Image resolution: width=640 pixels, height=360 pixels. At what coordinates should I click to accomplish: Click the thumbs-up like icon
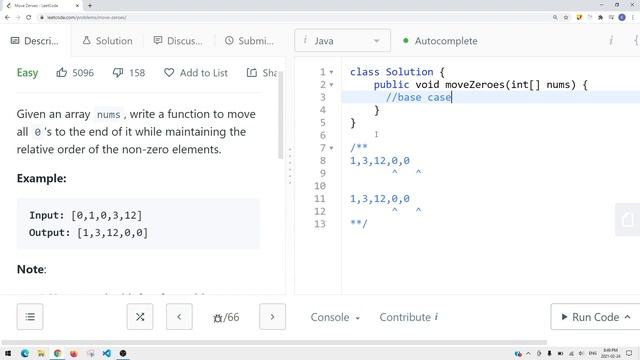click(x=62, y=73)
